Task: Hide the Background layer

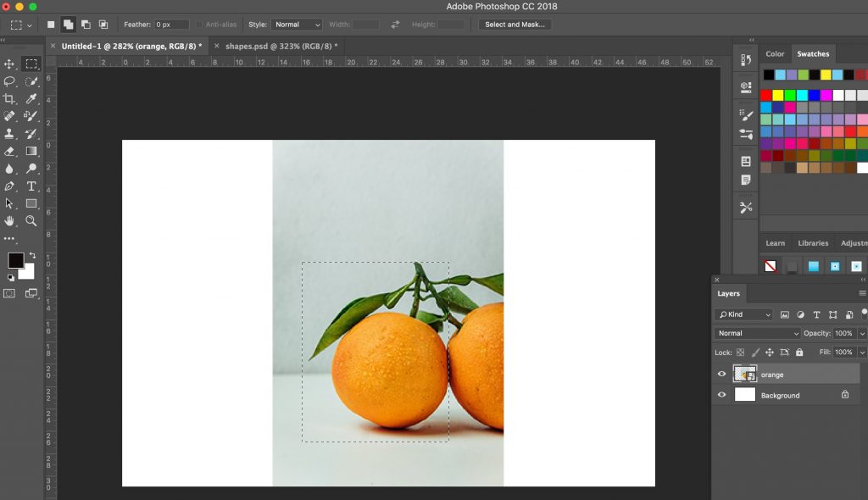Action: point(722,395)
